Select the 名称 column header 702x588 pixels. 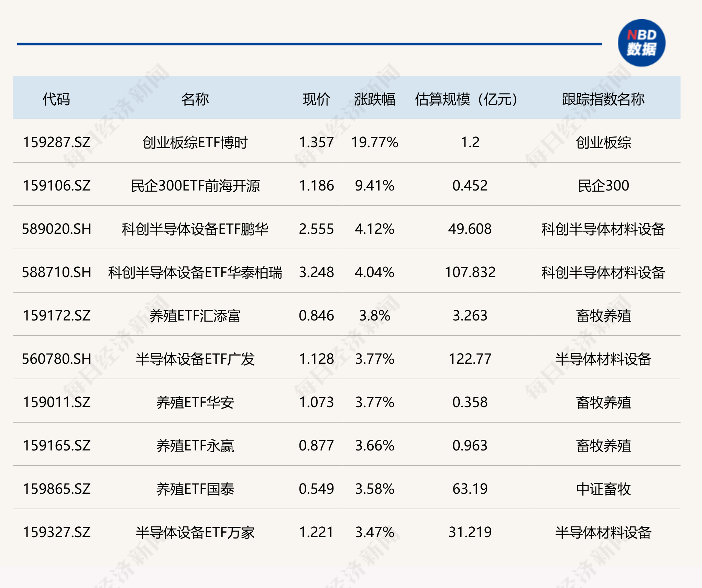pyautogui.click(x=195, y=99)
